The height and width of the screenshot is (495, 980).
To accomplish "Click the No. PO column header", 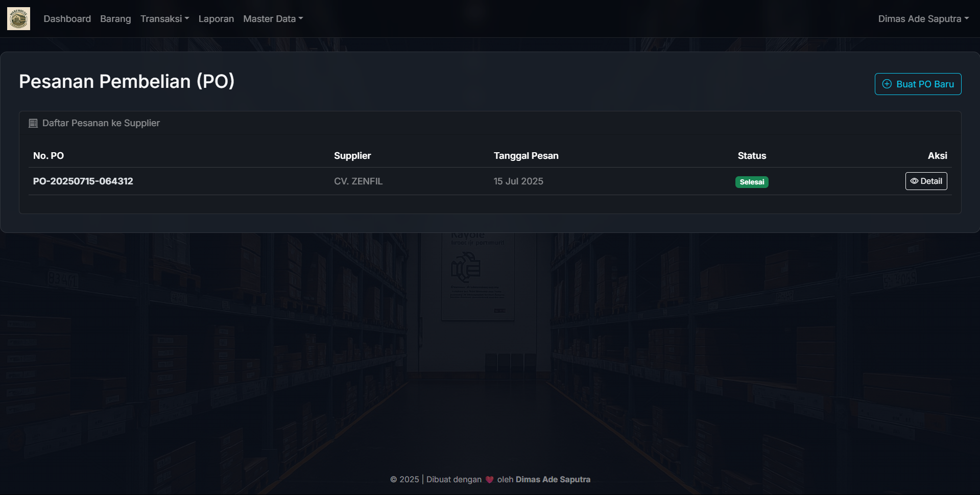I will click(49, 156).
